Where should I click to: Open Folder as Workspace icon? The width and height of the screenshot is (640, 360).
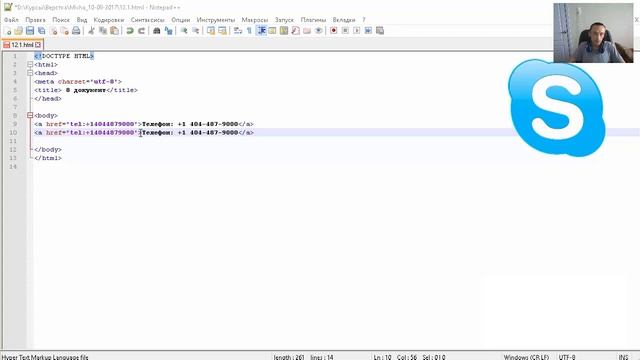tap(307, 31)
